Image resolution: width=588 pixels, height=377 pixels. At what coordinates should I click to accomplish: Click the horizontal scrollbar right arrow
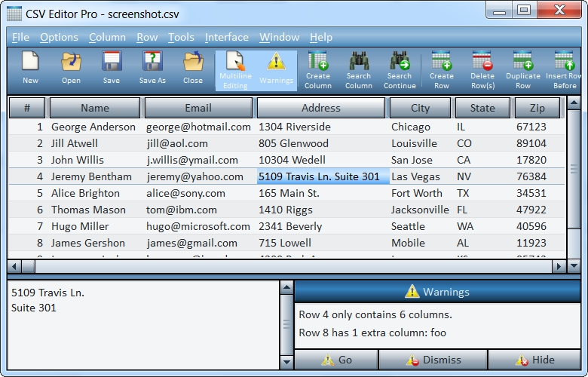[559, 267]
